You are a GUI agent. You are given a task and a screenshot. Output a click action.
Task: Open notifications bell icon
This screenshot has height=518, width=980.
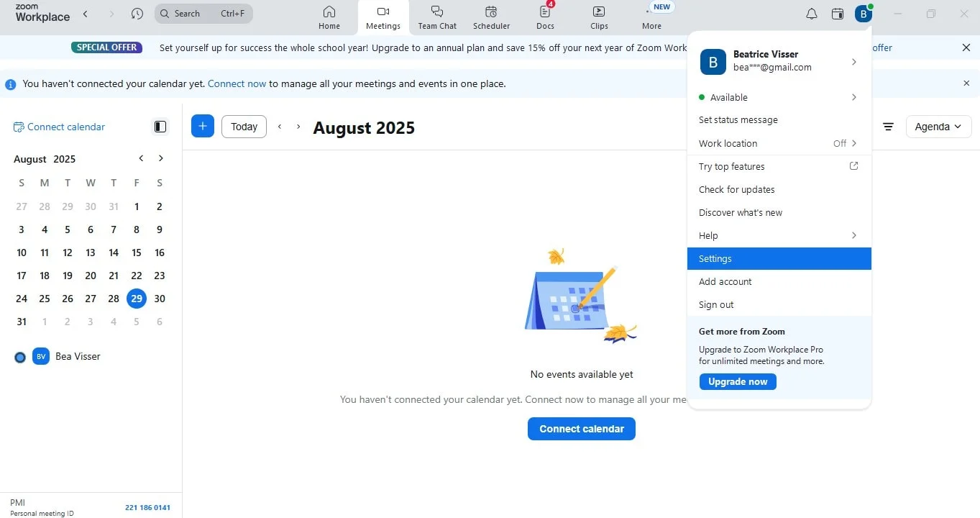[x=812, y=14]
